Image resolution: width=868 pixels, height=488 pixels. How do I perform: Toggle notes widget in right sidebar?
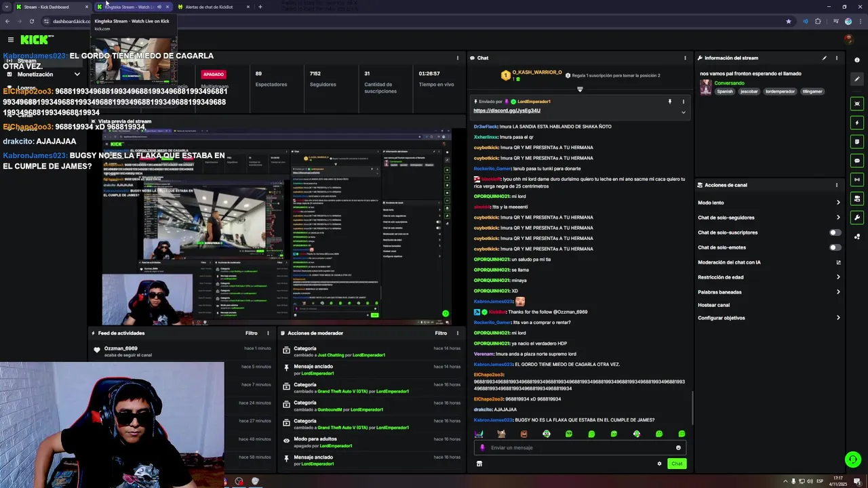857,142
